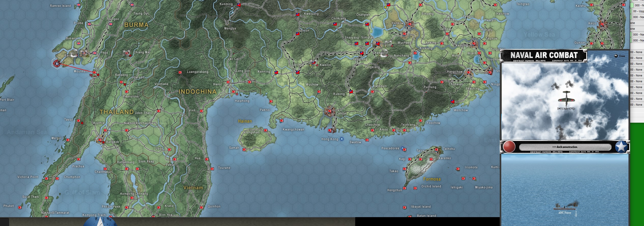Select the Chinese flag at Liuchow
644x226 pixels.
tap(298, 72)
